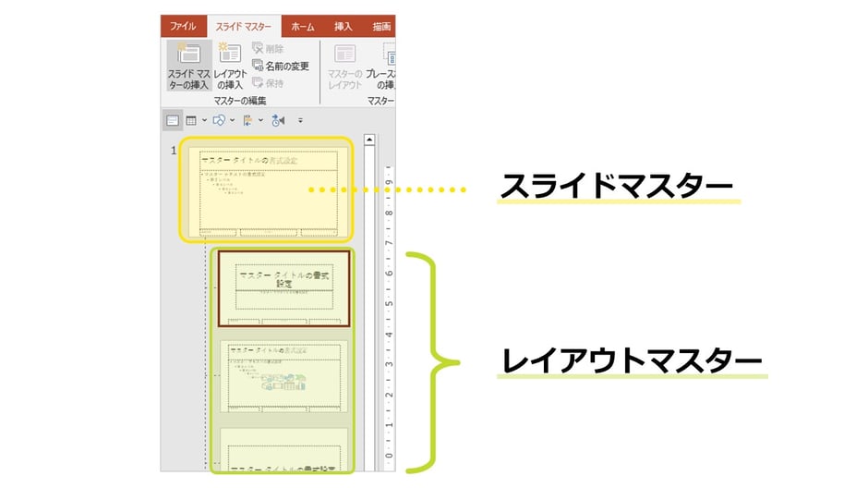Expand the align icon dropdown arrow
Image resolution: width=868 pixels, height=488 pixels.
tap(260, 120)
